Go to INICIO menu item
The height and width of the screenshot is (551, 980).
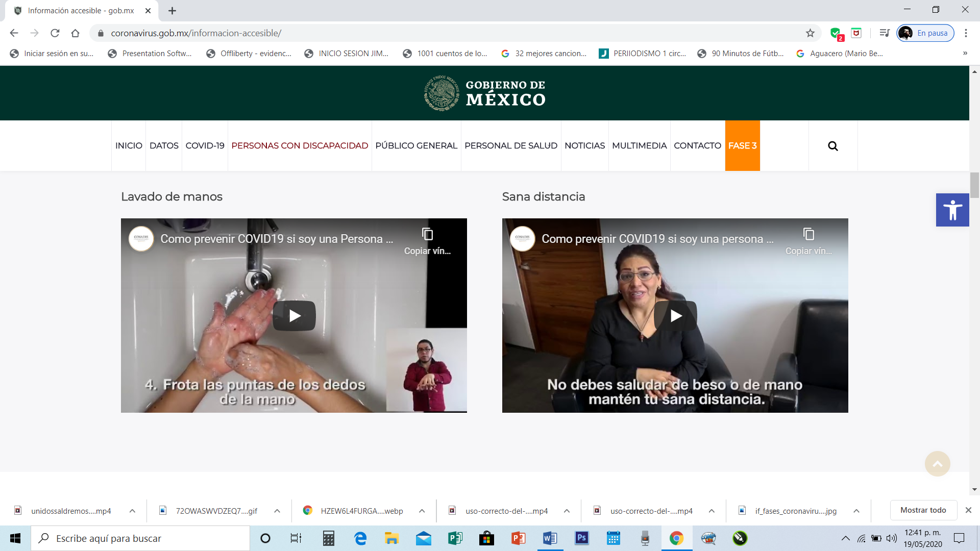coord(129,146)
